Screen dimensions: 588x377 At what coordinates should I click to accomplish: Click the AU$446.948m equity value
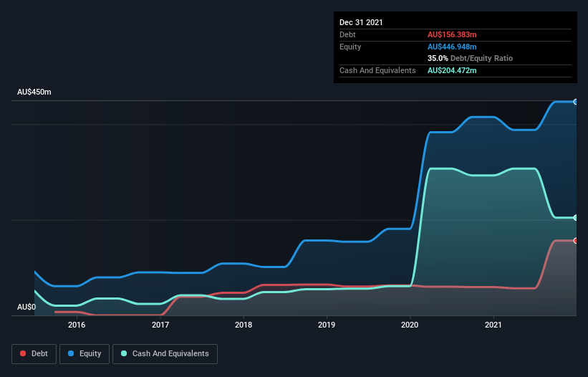(452, 47)
